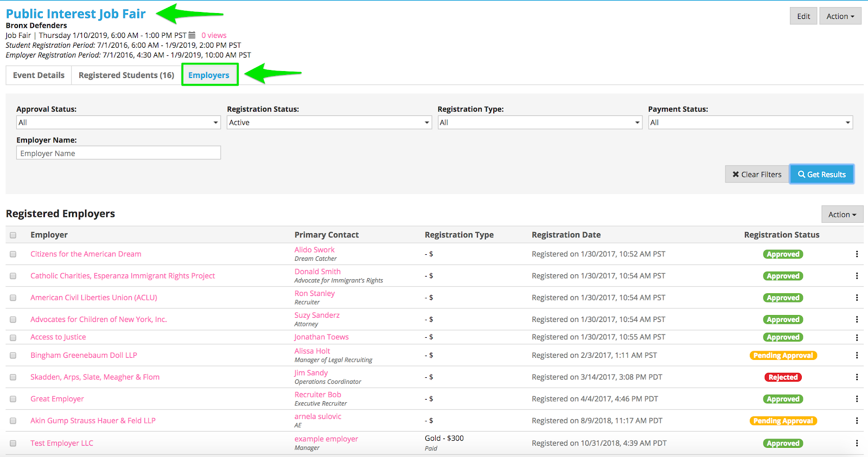Screen dimensions: 868x457
Task: Open row options for Test Employer LLC
Action: (857, 443)
